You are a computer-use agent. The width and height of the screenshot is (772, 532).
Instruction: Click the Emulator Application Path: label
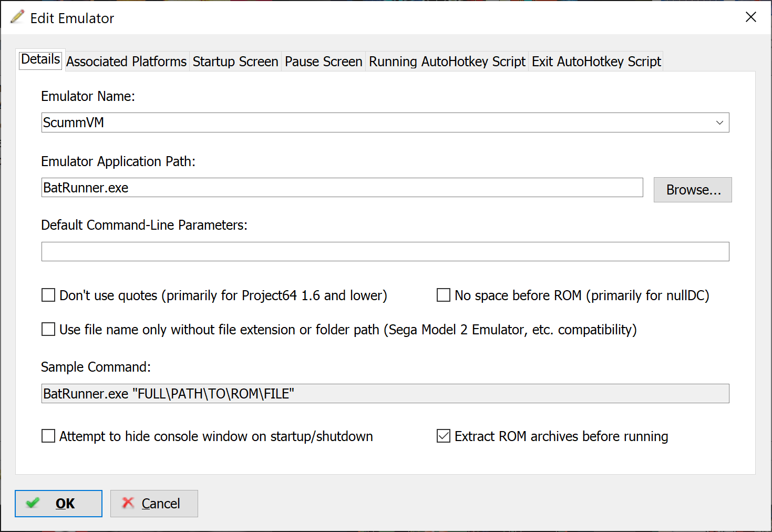(x=118, y=161)
